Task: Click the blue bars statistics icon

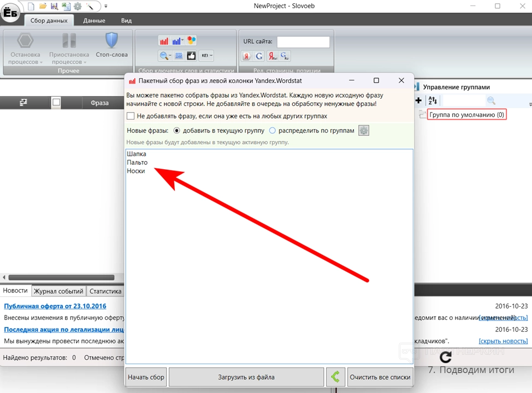Action: (x=176, y=41)
